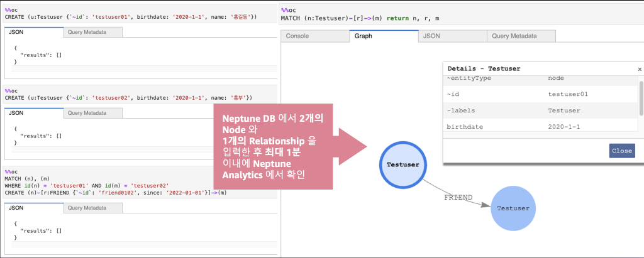
Task: Close the Details - Testuser popup with x
Action: (x=640, y=69)
